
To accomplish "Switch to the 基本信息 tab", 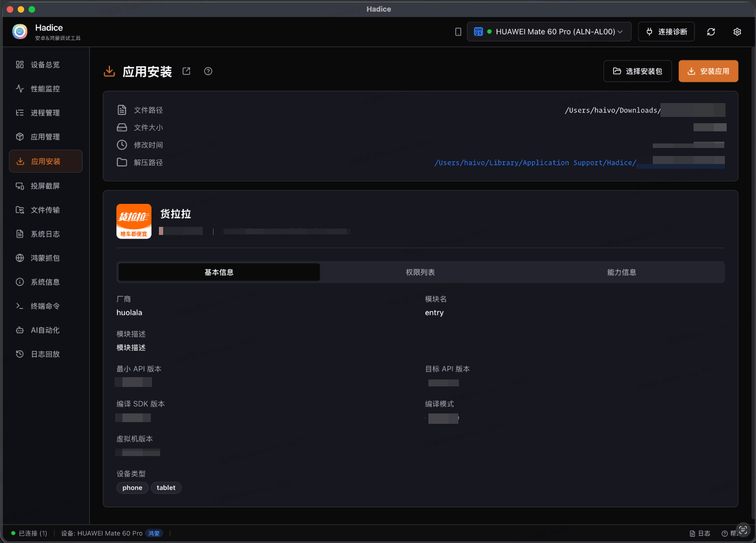I will point(219,272).
